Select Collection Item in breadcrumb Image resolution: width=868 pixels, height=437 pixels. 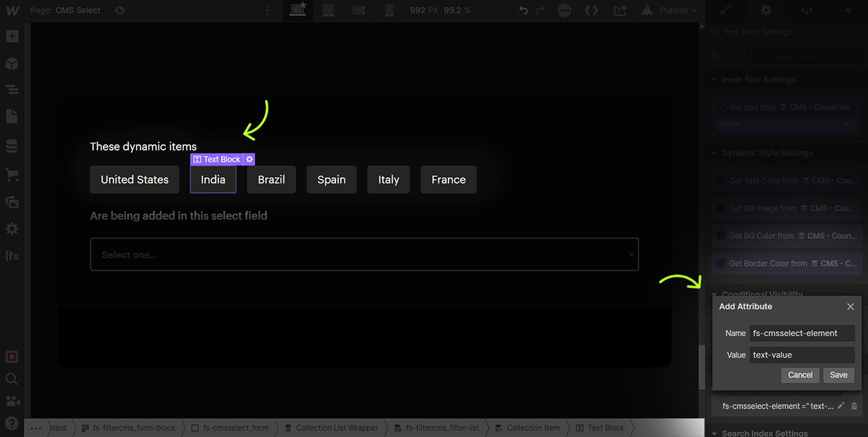526,428
